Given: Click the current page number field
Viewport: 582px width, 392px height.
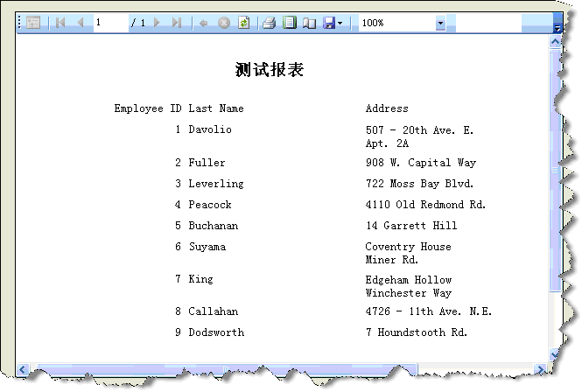Looking at the screenshot, I should coord(110,23).
